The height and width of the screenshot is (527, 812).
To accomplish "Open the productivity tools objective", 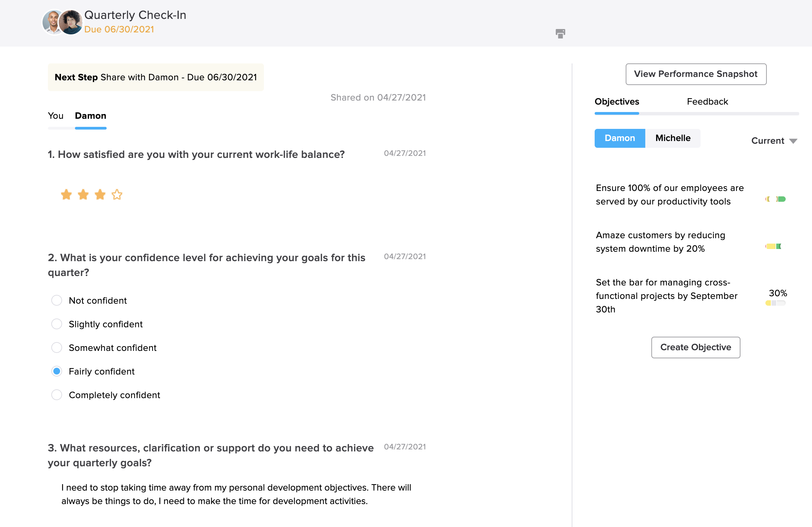I will pos(669,195).
